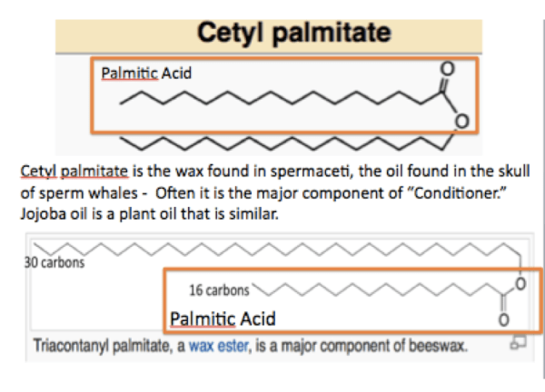Viewport: 545px width, 392px height.
Task: Click the double-bonded oxygen atop the cetyl structure
Action: (x=445, y=68)
